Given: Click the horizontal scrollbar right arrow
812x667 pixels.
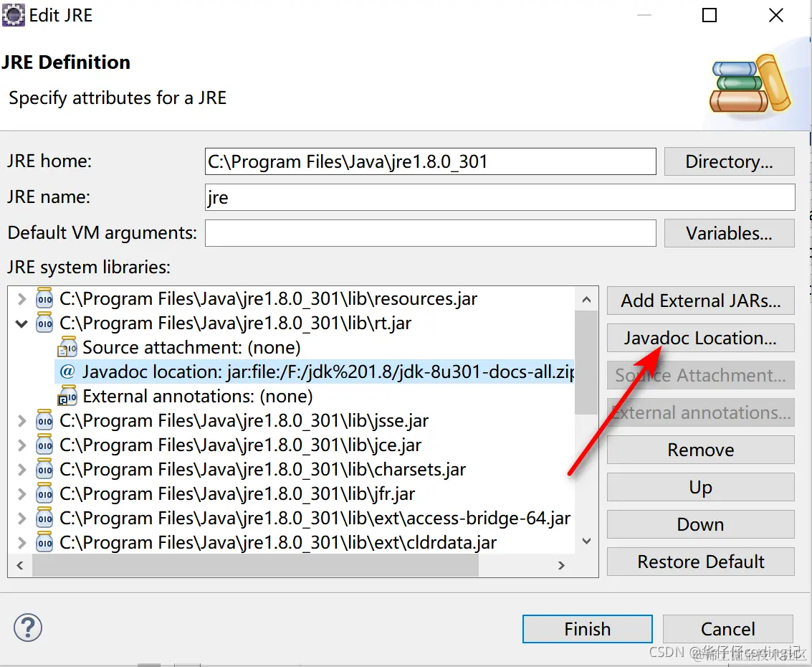Looking at the screenshot, I should [x=561, y=565].
